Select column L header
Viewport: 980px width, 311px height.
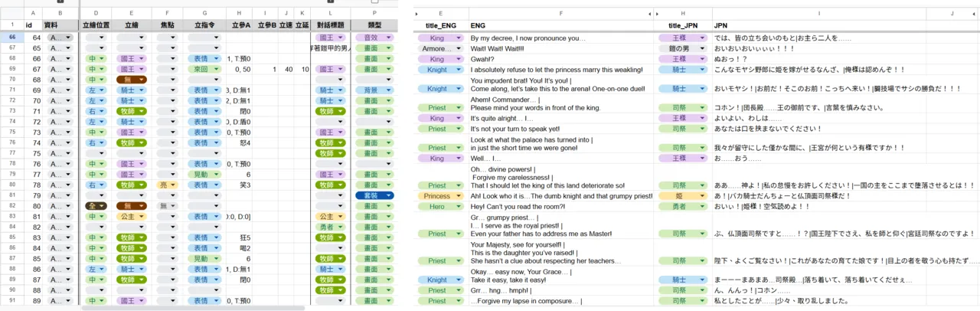click(330, 14)
